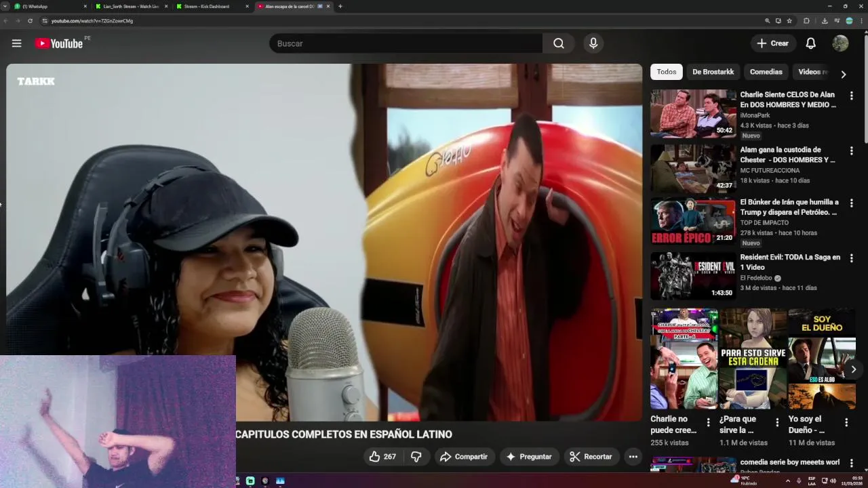This screenshot has width=868, height=488.
Task: Open options for Yo soy el Dueño short
Action: [846, 422]
